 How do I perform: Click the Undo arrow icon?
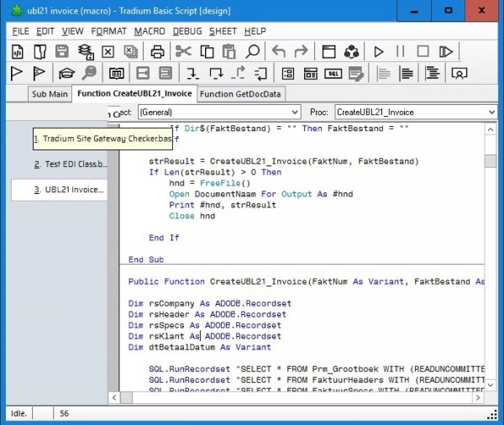[x=278, y=51]
